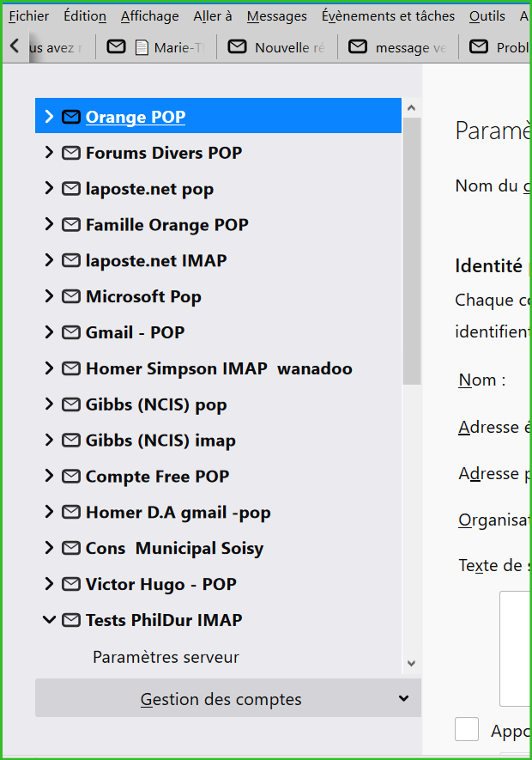
Task: Open the Gestion des comptes dropdown
Action: point(227,698)
